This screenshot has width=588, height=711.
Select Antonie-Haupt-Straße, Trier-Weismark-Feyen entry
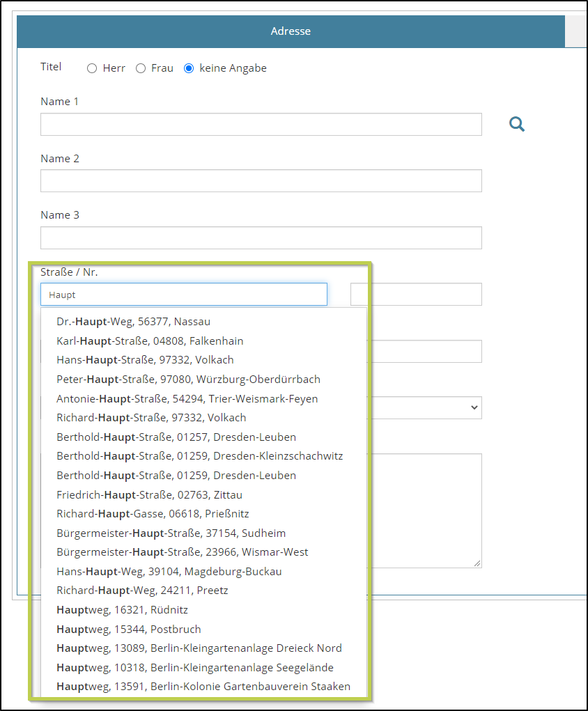pos(187,399)
